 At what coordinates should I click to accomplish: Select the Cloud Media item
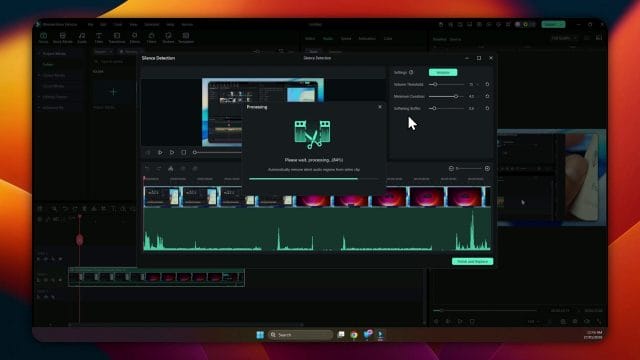[x=53, y=86]
